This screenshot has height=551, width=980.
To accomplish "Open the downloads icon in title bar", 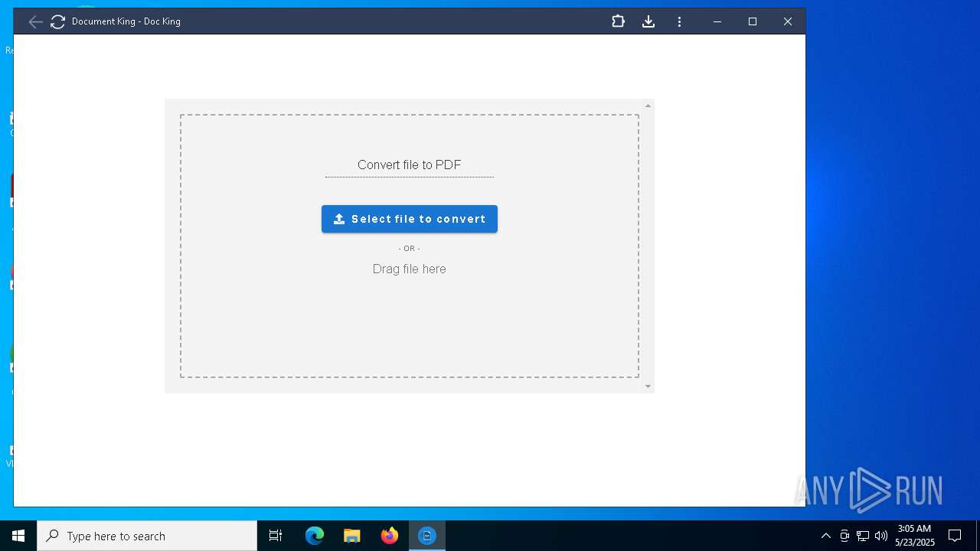I will tap(648, 21).
